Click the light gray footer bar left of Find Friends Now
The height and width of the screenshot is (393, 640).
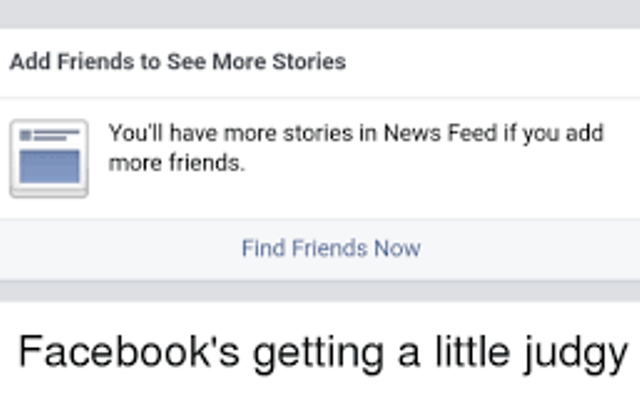121,249
